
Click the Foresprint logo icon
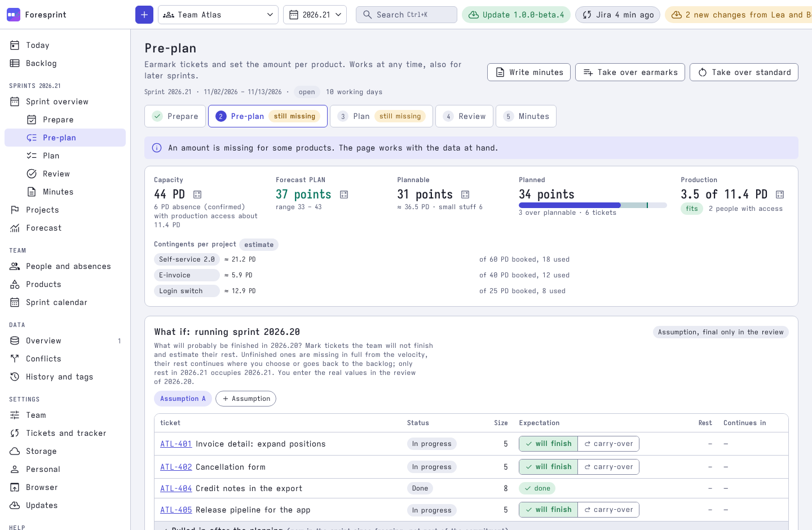[14, 15]
